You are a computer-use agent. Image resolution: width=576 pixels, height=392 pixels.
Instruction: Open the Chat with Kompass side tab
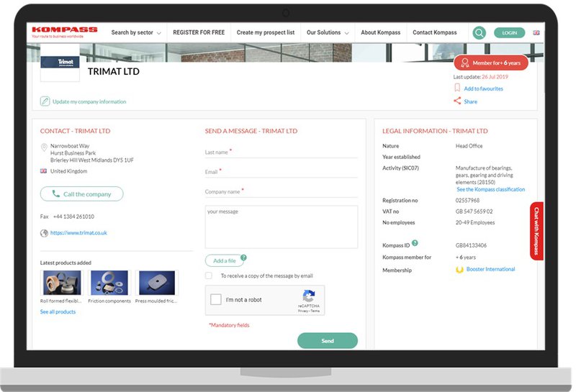point(536,231)
